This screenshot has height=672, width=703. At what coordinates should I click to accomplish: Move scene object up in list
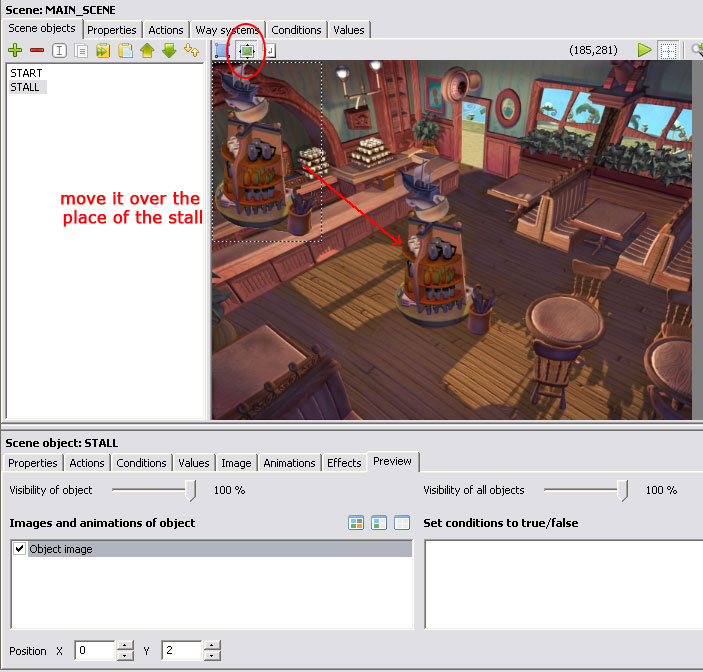pyautogui.click(x=147, y=51)
